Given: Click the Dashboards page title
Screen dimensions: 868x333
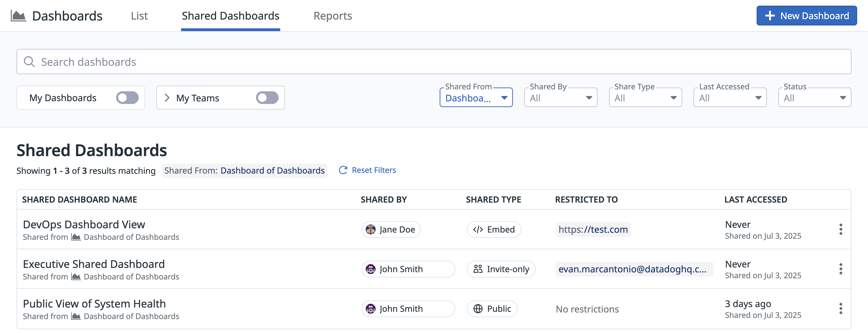Looking at the screenshot, I should click(x=67, y=16).
